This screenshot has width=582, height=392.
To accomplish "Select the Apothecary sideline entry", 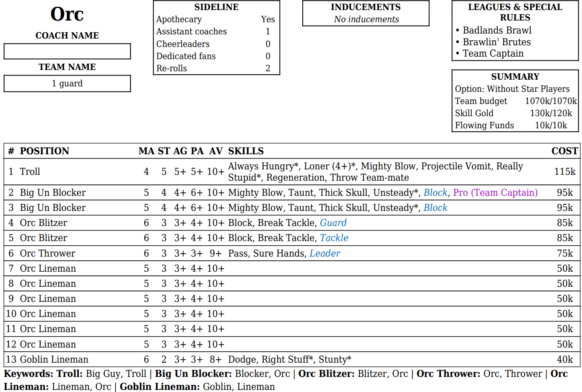I will point(179,19).
